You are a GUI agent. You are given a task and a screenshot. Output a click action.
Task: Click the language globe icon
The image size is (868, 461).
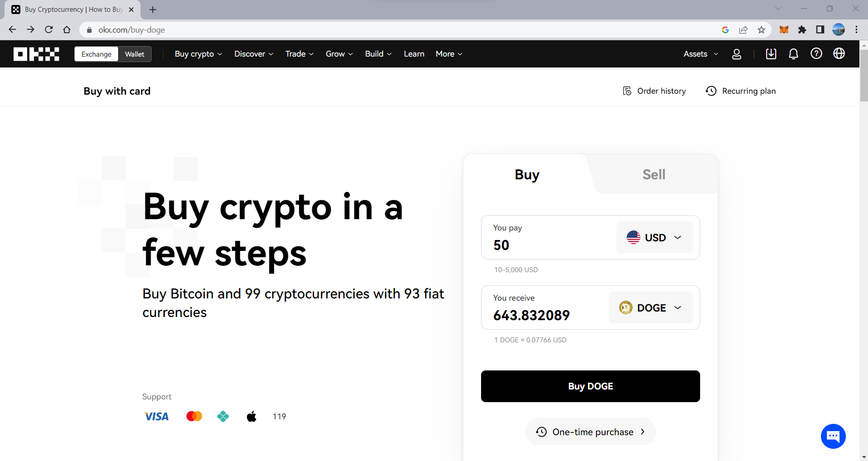839,54
